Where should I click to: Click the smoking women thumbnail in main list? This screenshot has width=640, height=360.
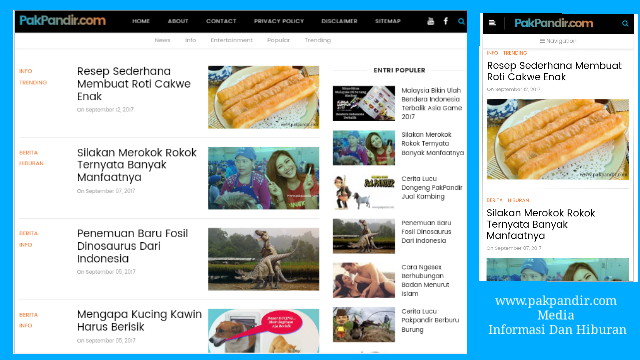pyautogui.click(x=264, y=178)
